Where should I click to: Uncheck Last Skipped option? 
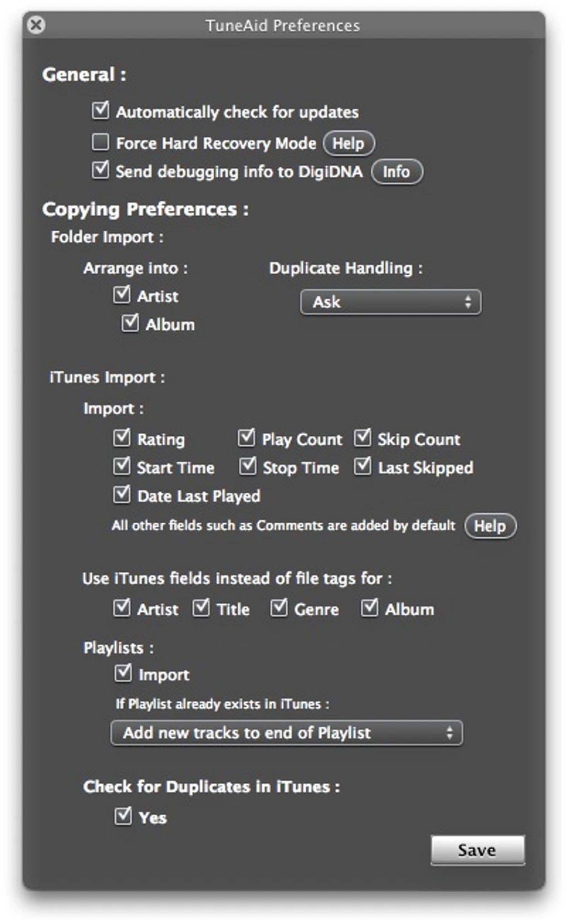(x=363, y=466)
